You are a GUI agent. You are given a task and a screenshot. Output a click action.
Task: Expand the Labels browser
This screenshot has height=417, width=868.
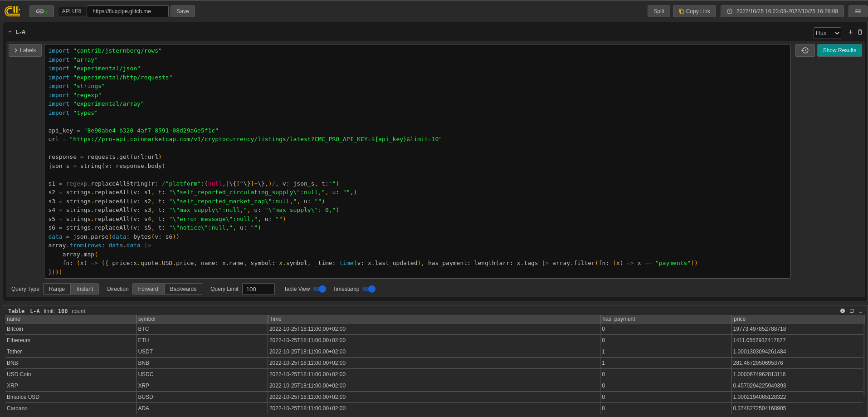click(25, 50)
